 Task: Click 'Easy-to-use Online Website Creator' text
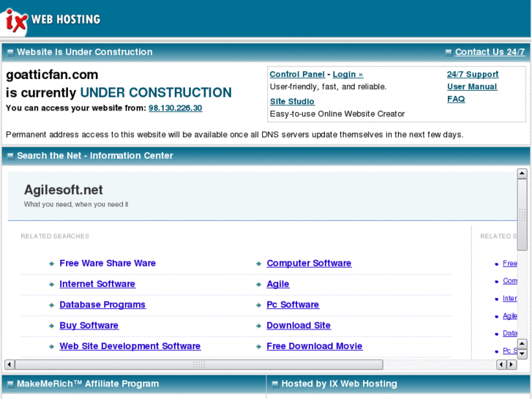pyautogui.click(x=337, y=113)
